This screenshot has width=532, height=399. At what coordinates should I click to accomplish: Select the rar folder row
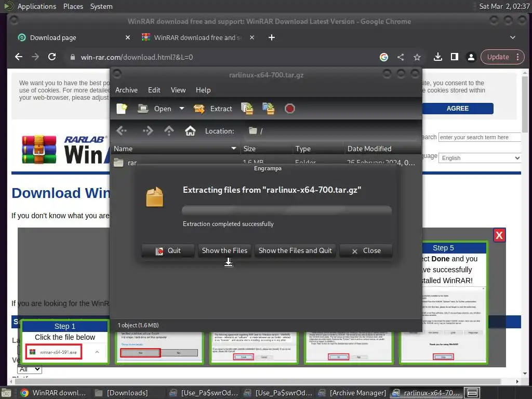click(x=266, y=162)
